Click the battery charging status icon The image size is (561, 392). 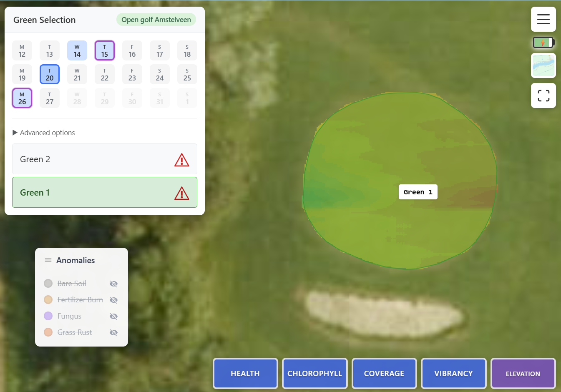543,43
